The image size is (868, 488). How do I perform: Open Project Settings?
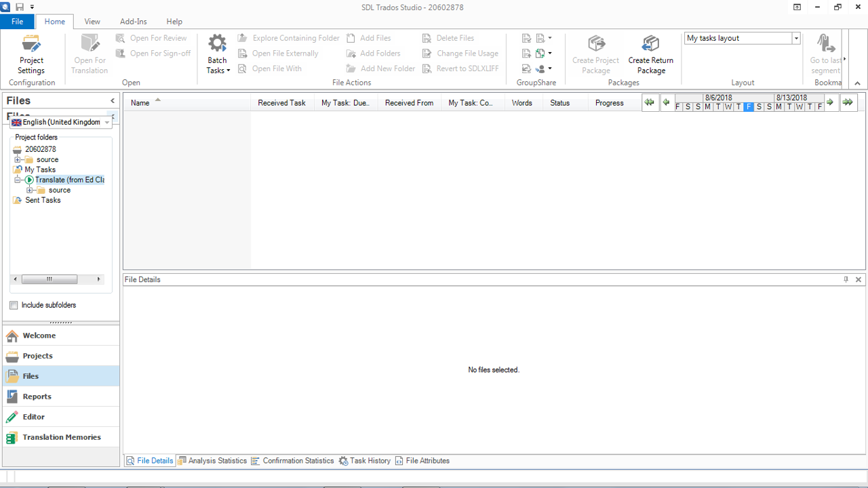tap(31, 54)
